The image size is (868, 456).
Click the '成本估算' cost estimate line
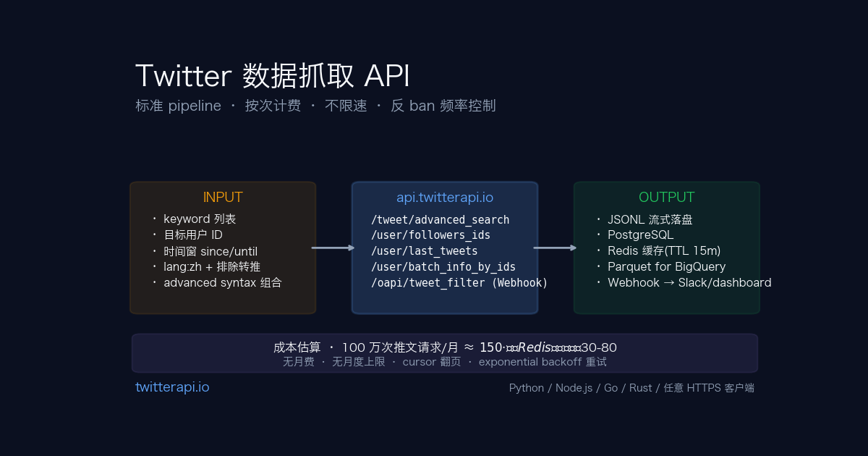[x=445, y=347]
